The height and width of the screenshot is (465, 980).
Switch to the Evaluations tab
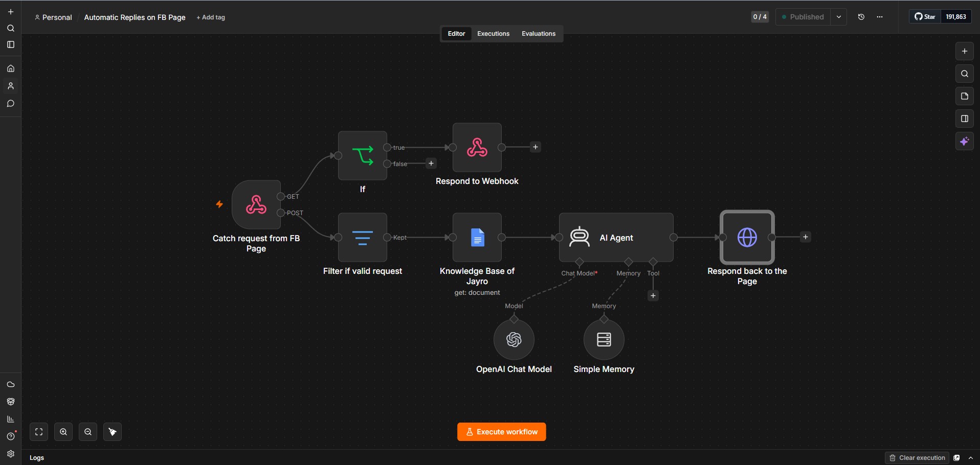[x=539, y=34]
